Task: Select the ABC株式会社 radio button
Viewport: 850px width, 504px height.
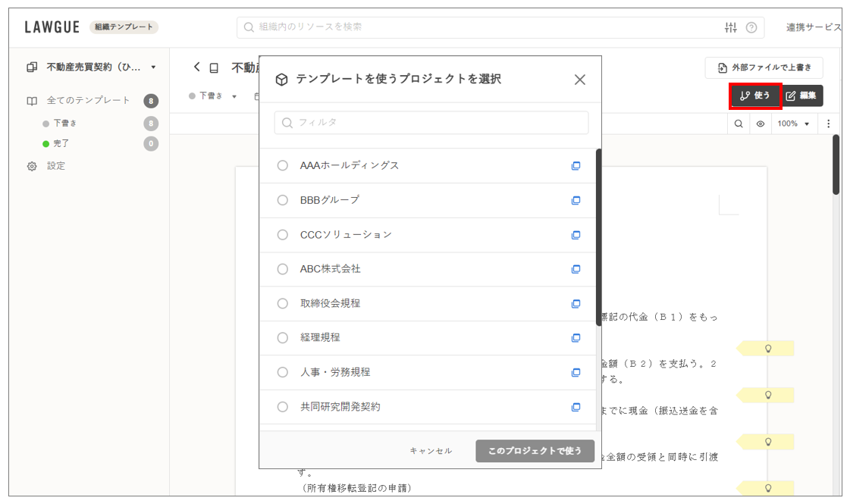Action: [283, 269]
